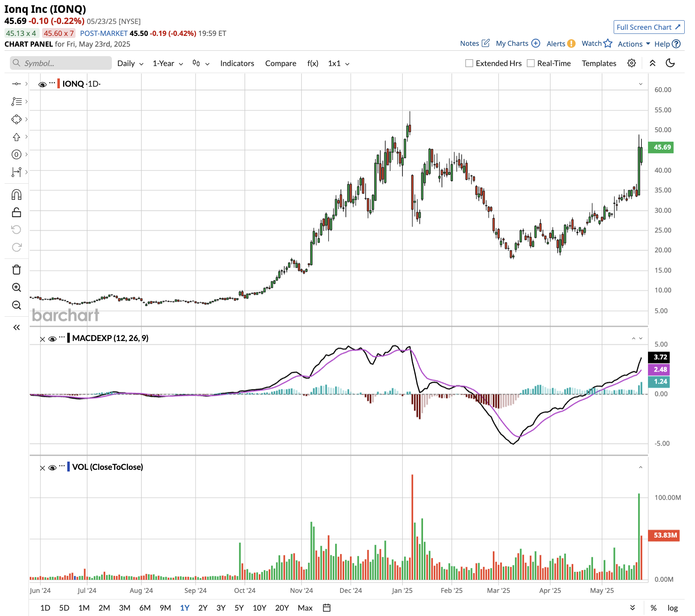
Task: Switch to dark mode moon icon
Action: [670, 63]
